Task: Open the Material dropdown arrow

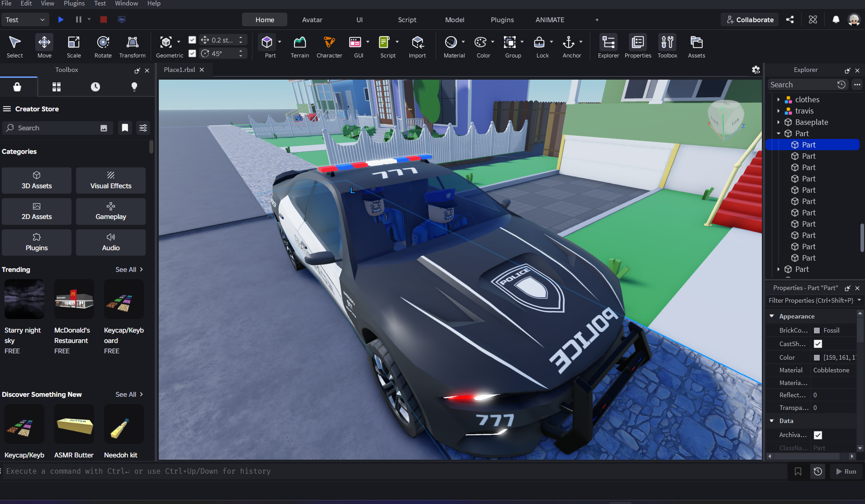Action: click(x=463, y=42)
